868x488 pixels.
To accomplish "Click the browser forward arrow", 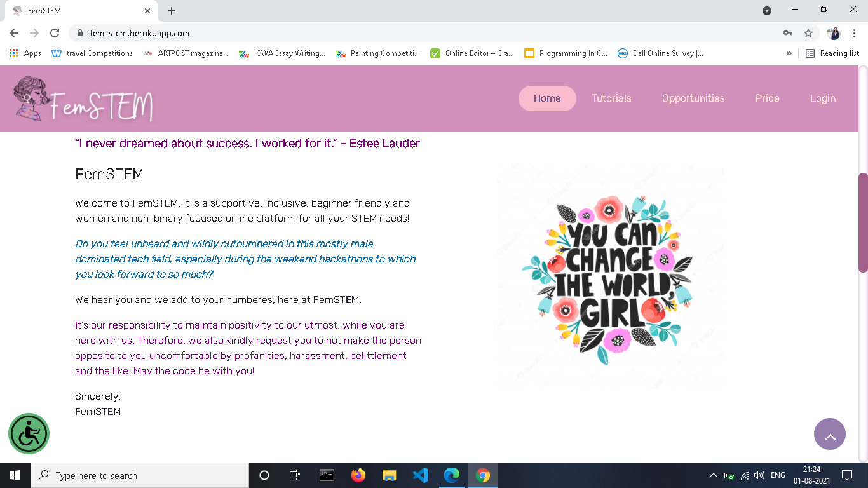I will pyautogui.click(x=34, y=33).
